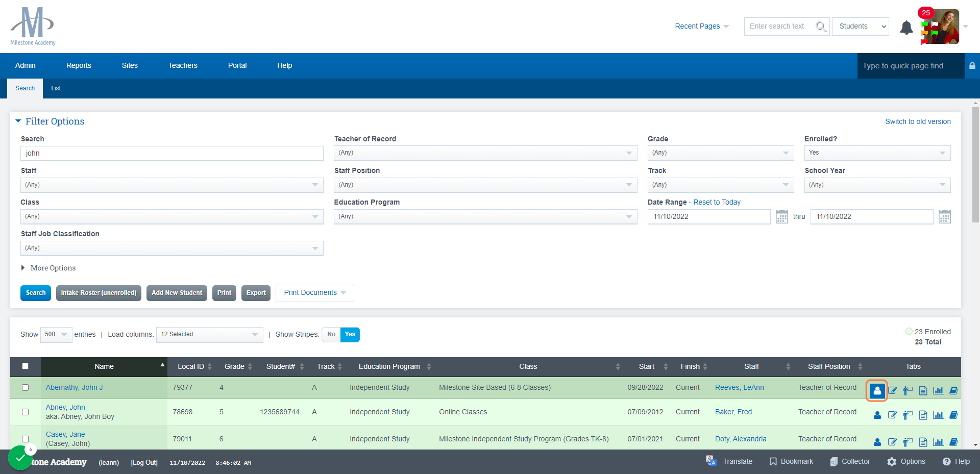Toggle the select-all header checkbox
This screenshot has height=474, width=980.
[x=25, y=366]
